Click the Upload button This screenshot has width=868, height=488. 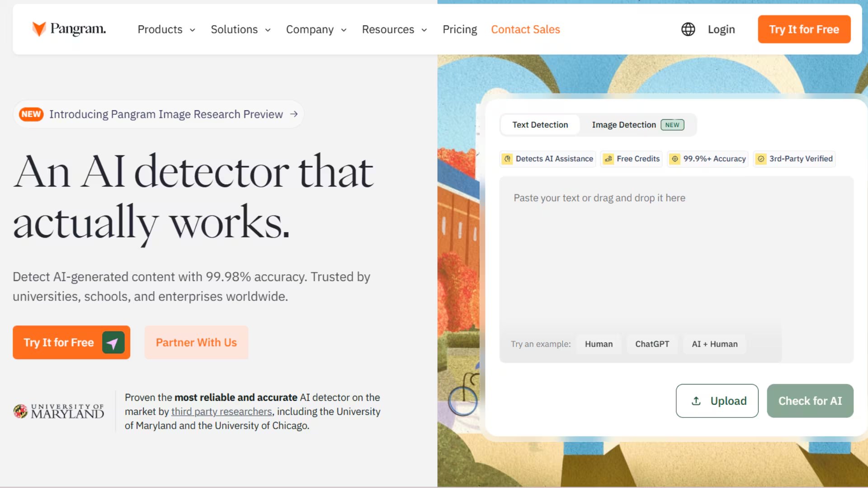717,401
